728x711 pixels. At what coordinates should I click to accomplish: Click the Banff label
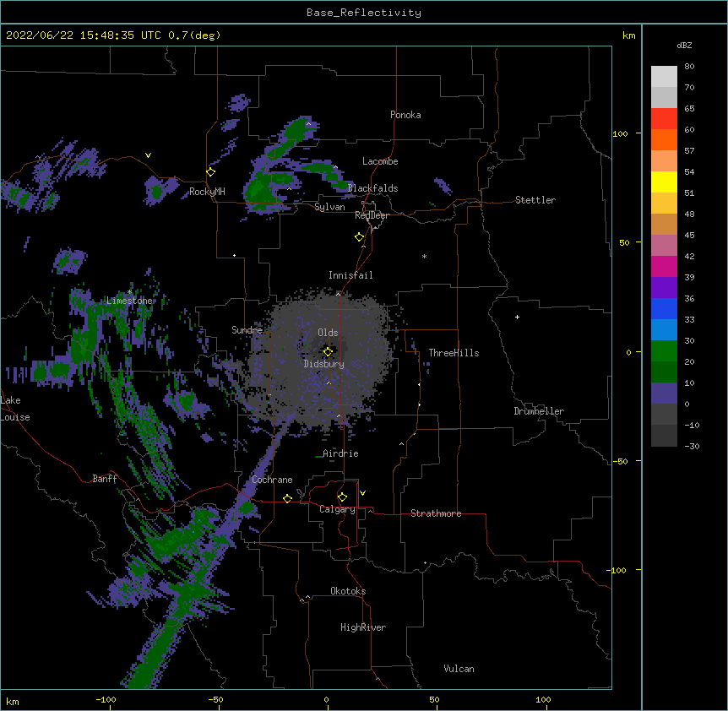[x=105, y=479]
